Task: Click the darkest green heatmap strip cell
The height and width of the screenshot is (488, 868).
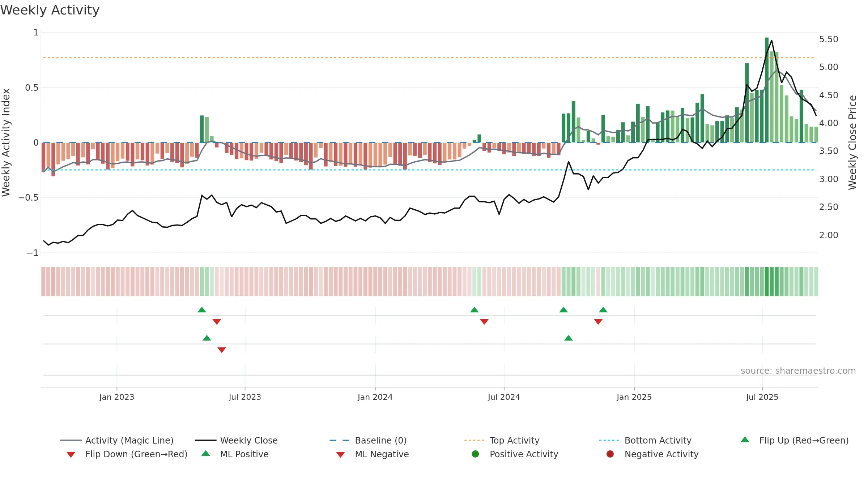Action: click(x=767, y=282)
